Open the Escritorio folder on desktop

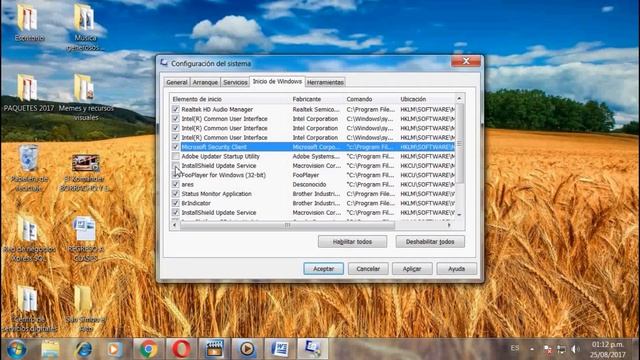click(x=28, y=23)
